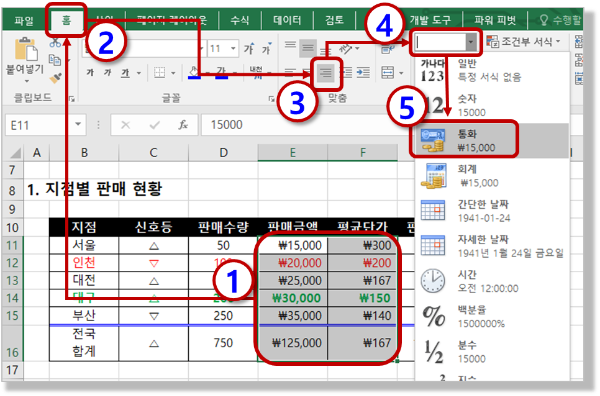This screenshot has width=600, height=396.
Task: Switch to the 파워 피벗 (Power Pivot) tab
Action: pyautogui.click(x=495, y=20)
